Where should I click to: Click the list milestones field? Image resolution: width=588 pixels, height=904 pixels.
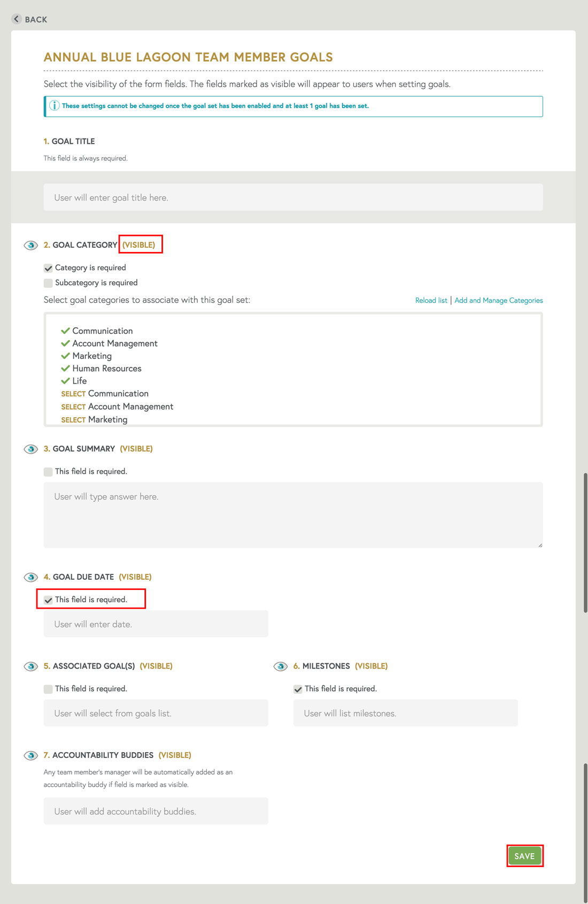click(406, 713)
